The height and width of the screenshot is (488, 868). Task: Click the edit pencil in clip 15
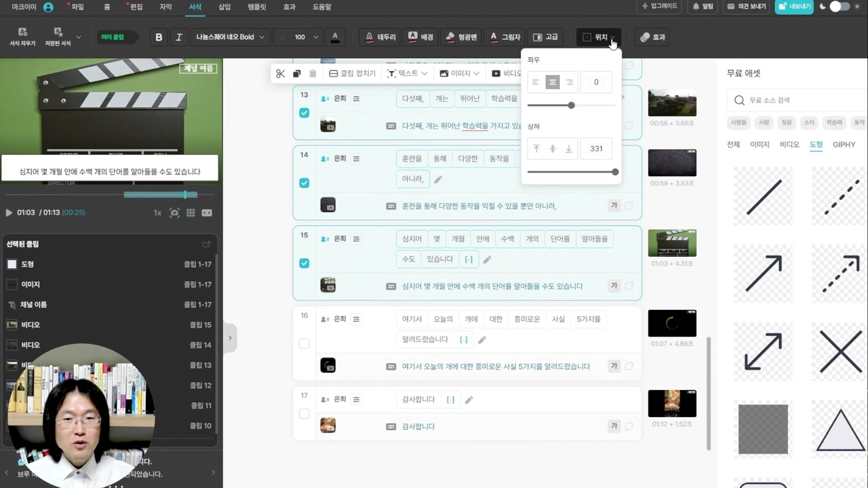tap(487, 259)
